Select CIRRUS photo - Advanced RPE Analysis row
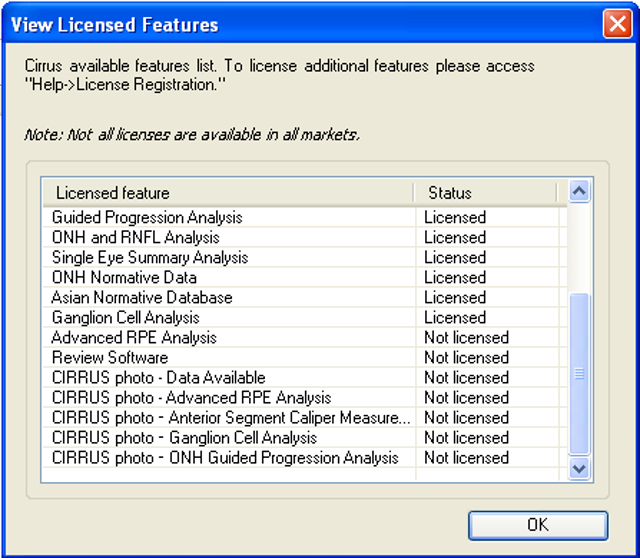Image resolution: width=640 pixels, height=558 pixels. click(305, 397)
